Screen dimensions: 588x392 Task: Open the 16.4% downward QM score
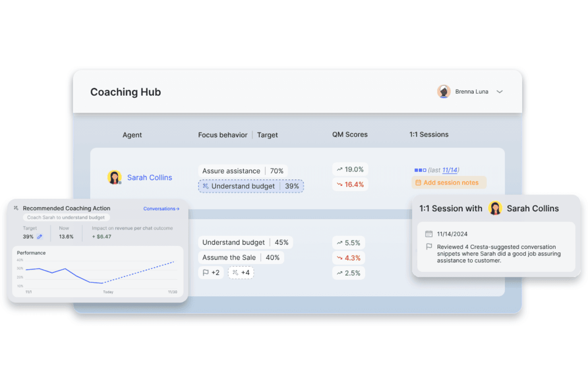350,184
